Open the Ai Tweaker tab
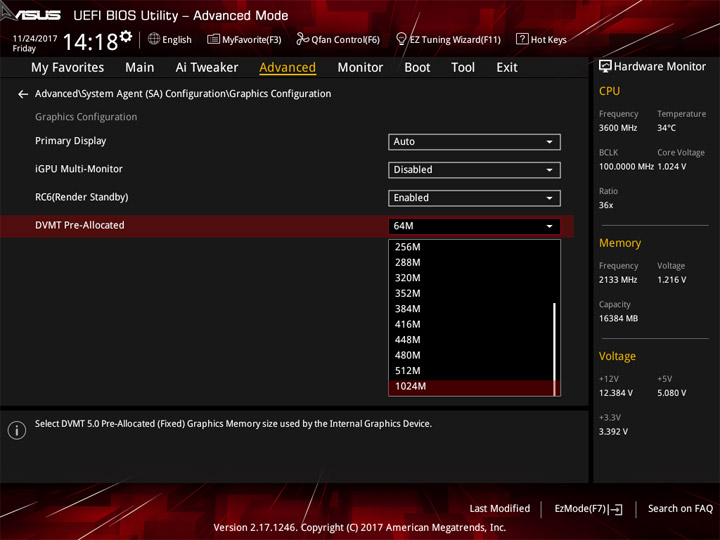 point(207,68)
